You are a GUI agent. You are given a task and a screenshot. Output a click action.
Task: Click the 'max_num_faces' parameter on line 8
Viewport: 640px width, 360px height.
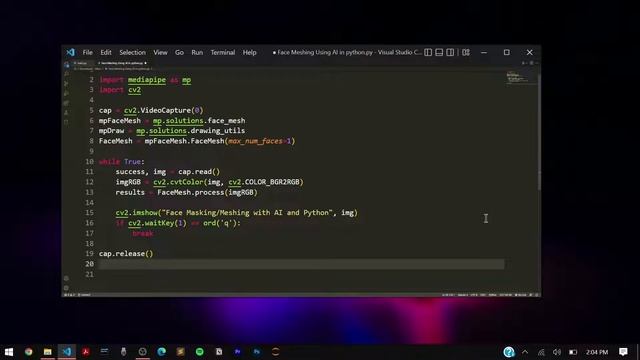pos(255,141)
